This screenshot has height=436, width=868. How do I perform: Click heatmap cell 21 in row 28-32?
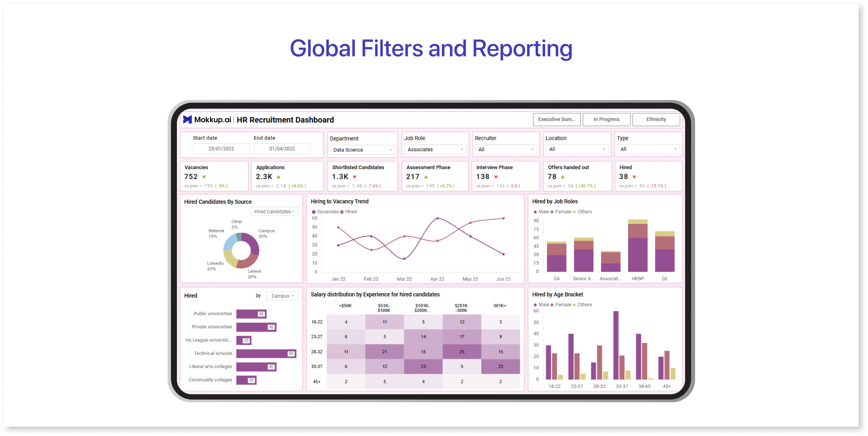(x=384, y=352)
